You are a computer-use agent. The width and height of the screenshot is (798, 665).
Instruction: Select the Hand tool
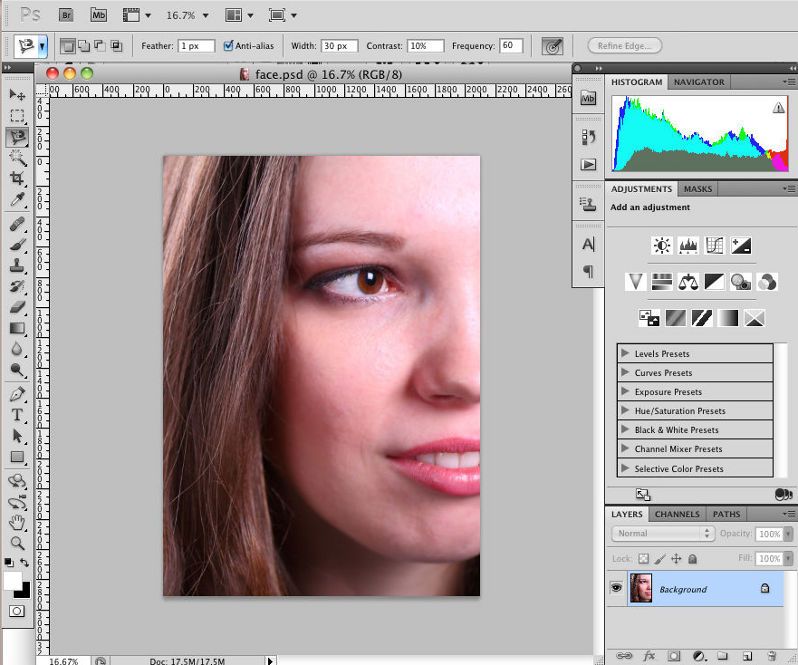click(x=17, y=522)
